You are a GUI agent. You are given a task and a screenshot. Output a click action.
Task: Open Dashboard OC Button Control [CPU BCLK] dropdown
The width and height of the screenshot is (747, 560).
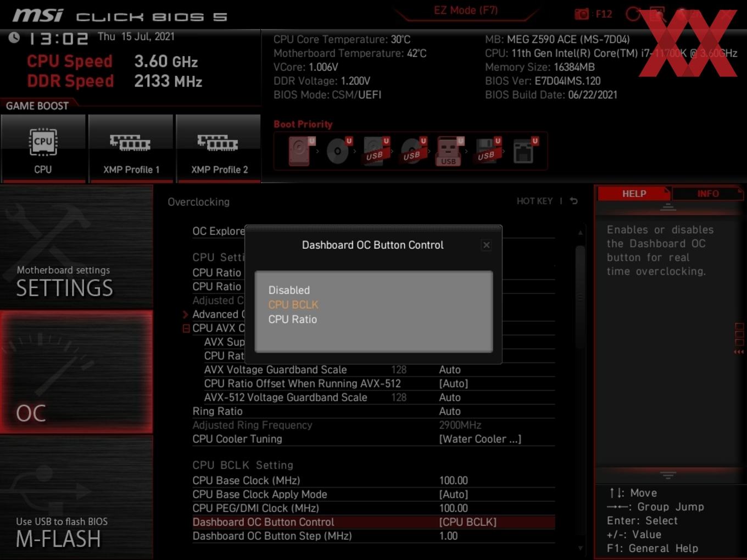click(x=467, y=522)
